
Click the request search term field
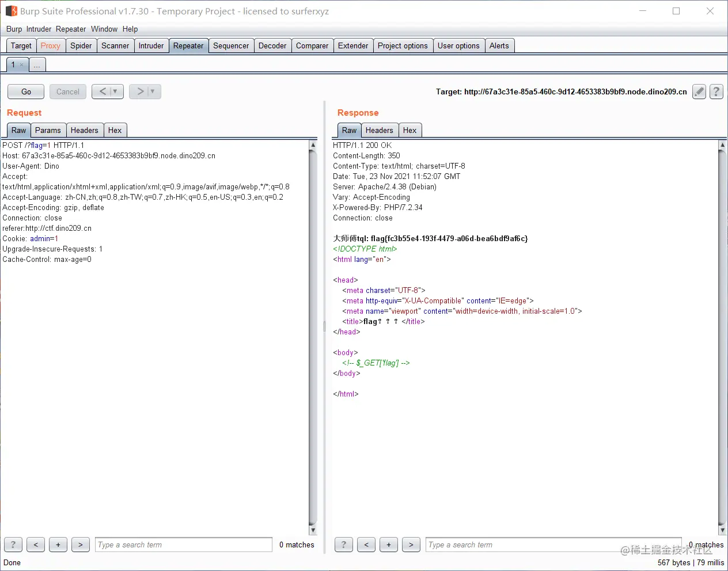184,545
